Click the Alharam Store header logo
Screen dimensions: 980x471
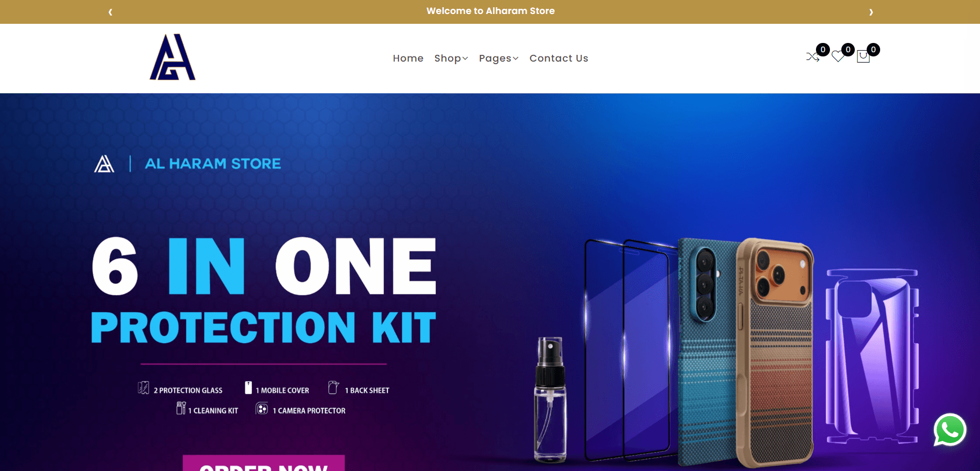pyautogui.click(x=172, y=57)
